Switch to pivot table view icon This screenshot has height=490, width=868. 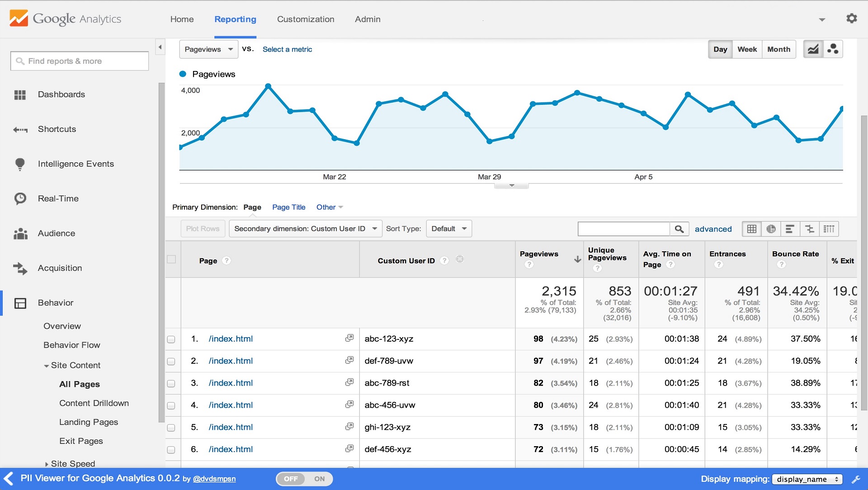point(829,229)
